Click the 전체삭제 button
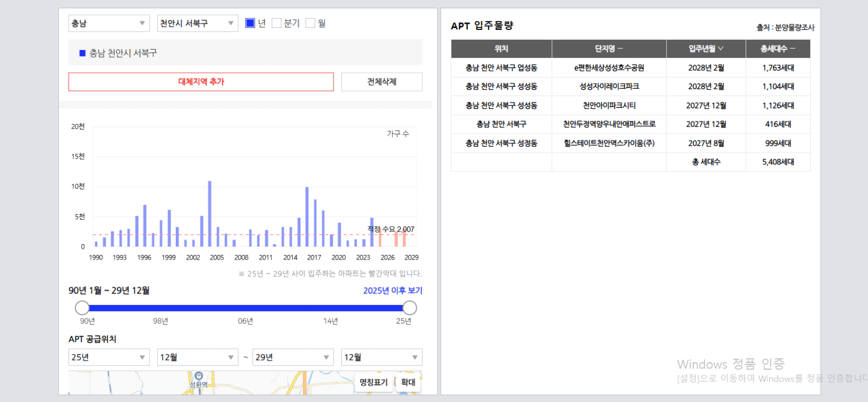Image resolution: width=868 pixels, height=402 pixels. 381,82
